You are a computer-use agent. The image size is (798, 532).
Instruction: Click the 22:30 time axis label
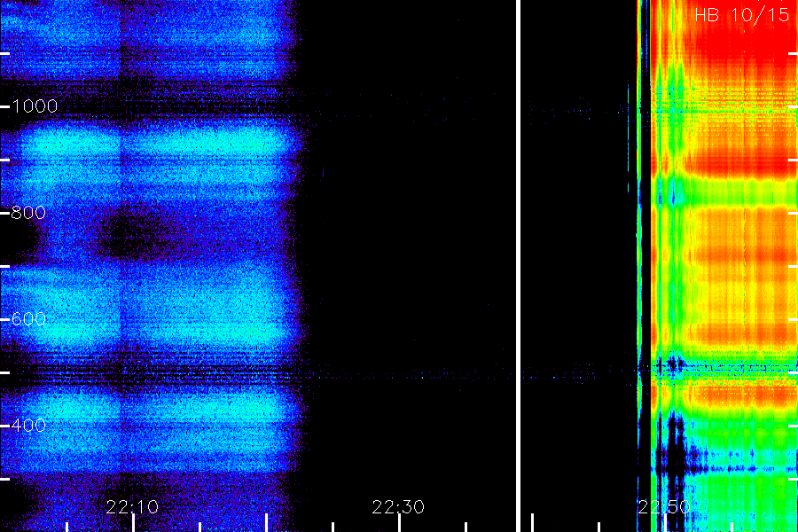pos(398,507)
